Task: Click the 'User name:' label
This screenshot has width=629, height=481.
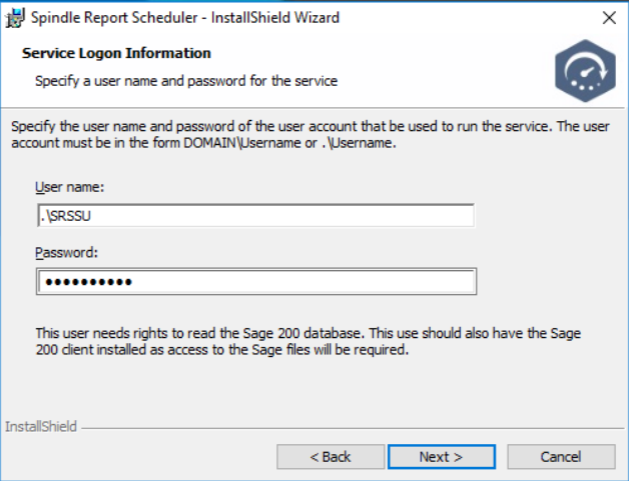Action: 69,187
